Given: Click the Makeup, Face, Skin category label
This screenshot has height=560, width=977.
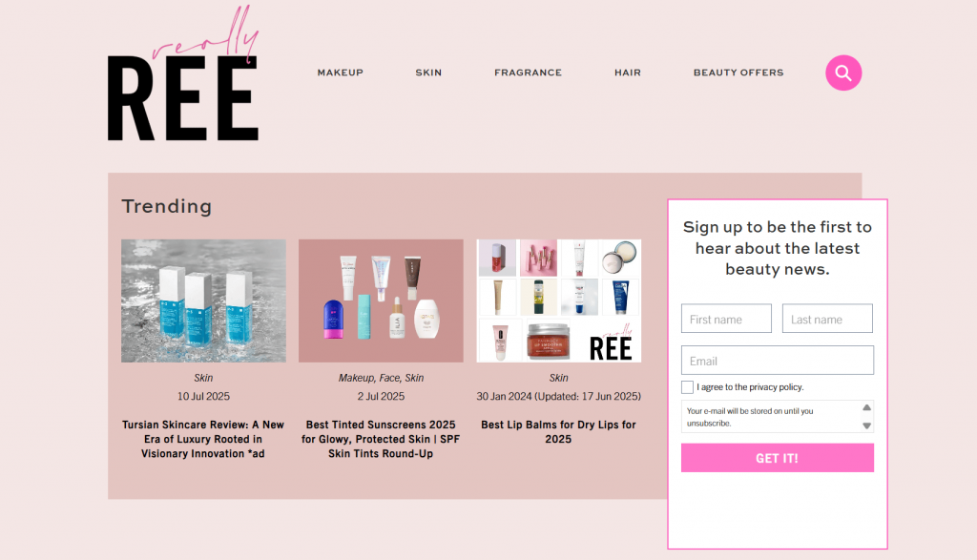Looking at the screenshot, I should click(381, 377).
